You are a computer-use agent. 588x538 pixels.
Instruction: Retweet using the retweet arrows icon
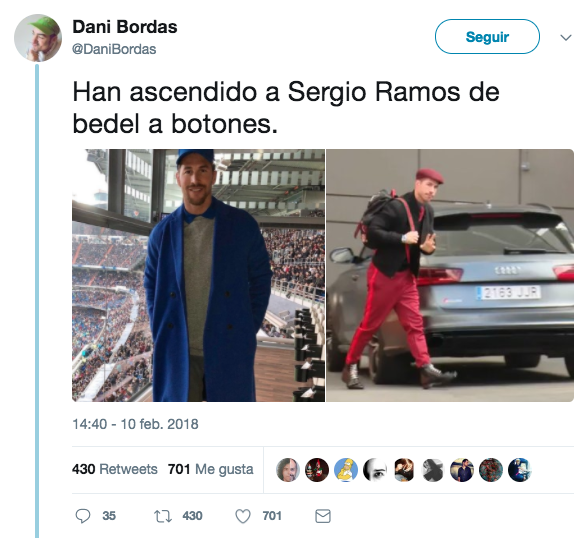click(163, 516)
